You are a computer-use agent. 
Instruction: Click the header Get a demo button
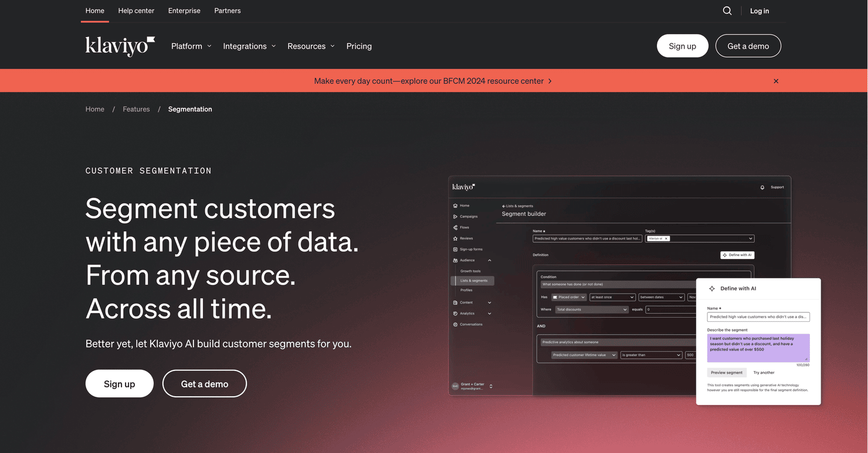(x=748, y=46)
